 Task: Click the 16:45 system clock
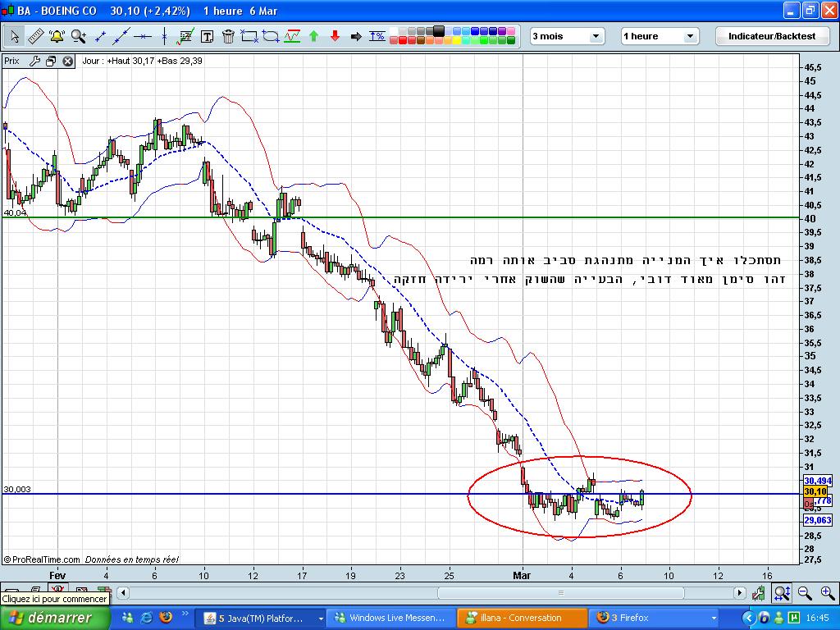tap(818, 619)
